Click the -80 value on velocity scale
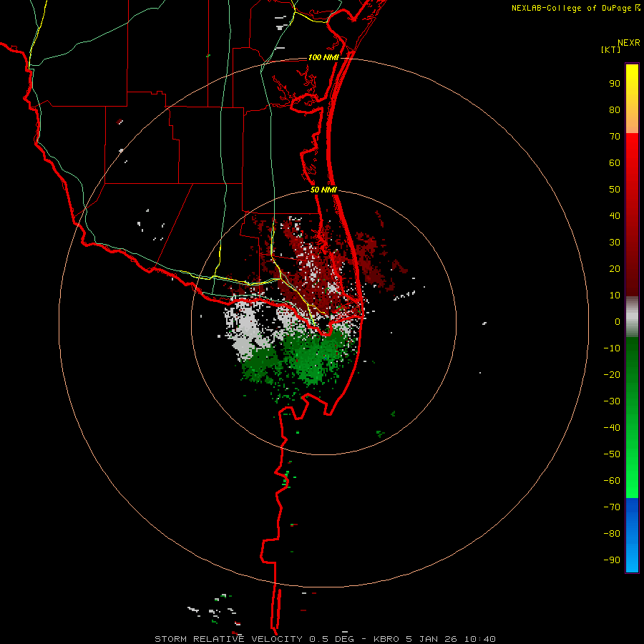This screenshot has height=644, width=644. coord(612,534)
